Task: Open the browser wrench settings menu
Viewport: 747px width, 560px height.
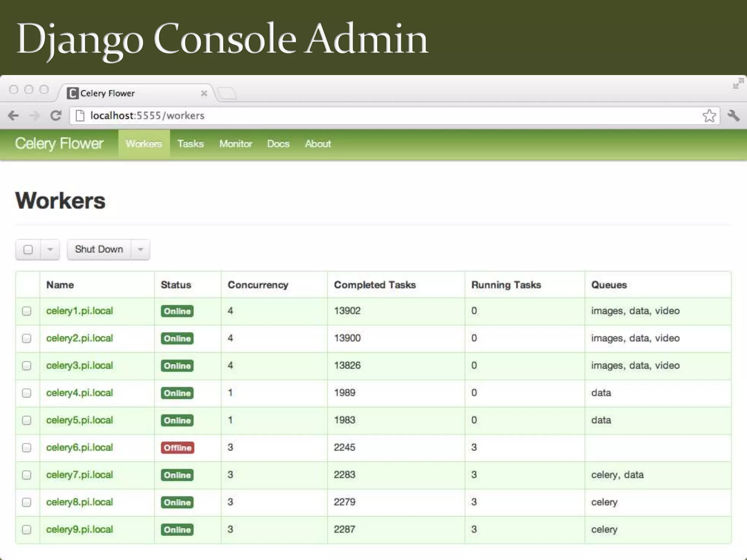Action: 734,116
